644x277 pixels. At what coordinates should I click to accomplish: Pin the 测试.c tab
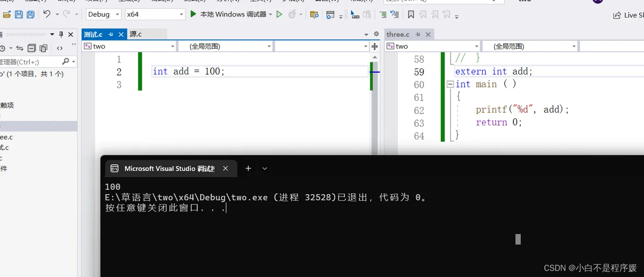click(x=111, y=34)
